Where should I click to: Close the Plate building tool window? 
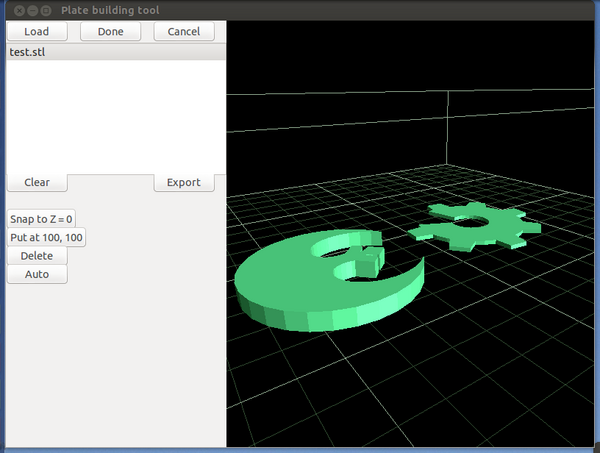point(20,10)
